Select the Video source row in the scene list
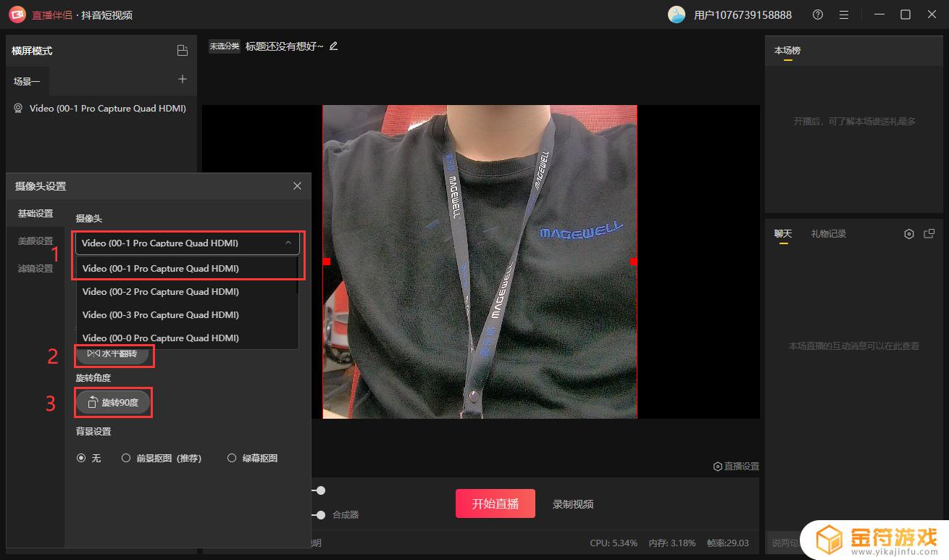 pyautogui.click(x=101, y=109)
